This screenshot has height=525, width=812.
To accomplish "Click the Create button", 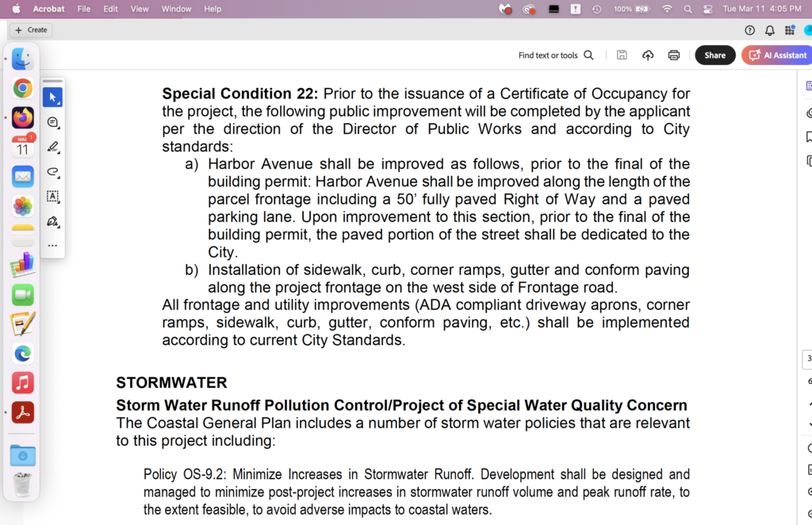I will (x=31, y=30).
